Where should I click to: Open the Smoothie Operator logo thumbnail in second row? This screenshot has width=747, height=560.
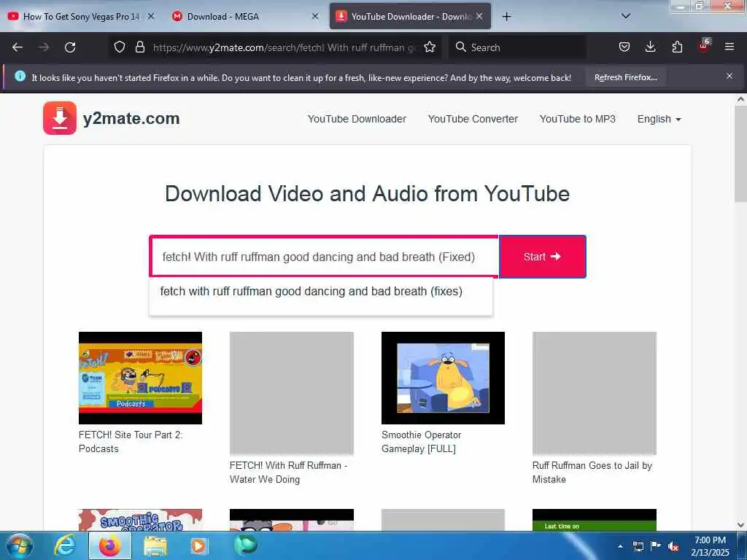(140, 519)
